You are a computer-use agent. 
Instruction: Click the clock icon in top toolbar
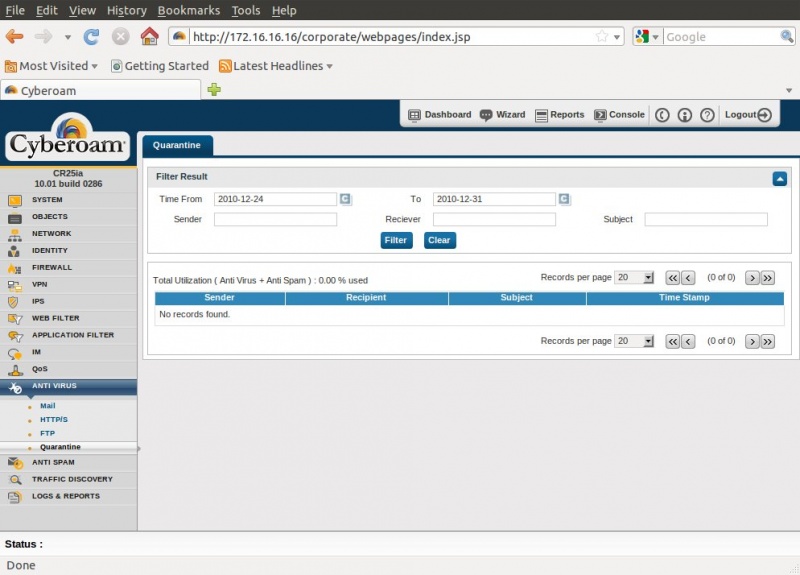point(662,115)
